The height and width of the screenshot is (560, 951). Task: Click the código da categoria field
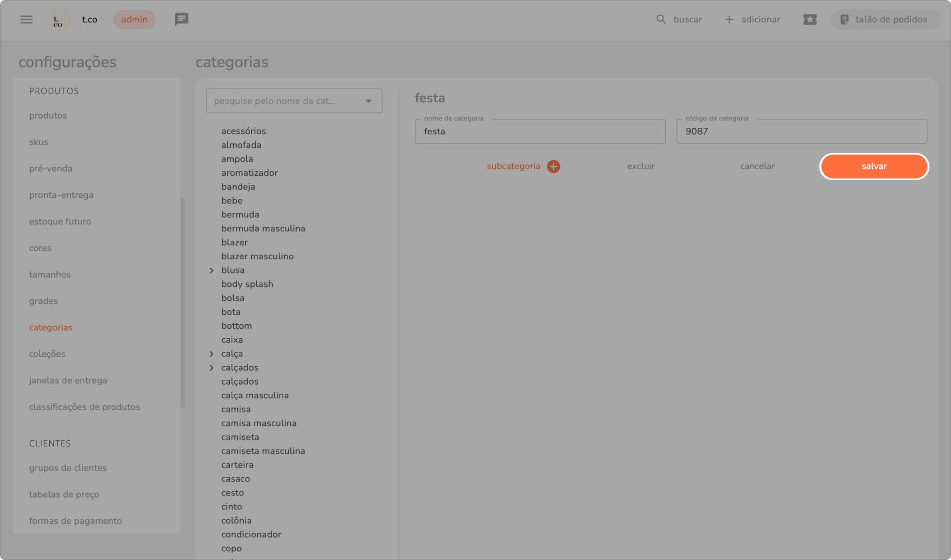(x=801, y=131)
